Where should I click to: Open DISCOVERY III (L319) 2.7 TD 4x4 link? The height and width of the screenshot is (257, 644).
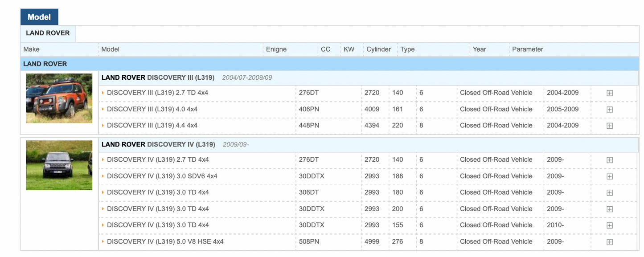click(157, 93)
